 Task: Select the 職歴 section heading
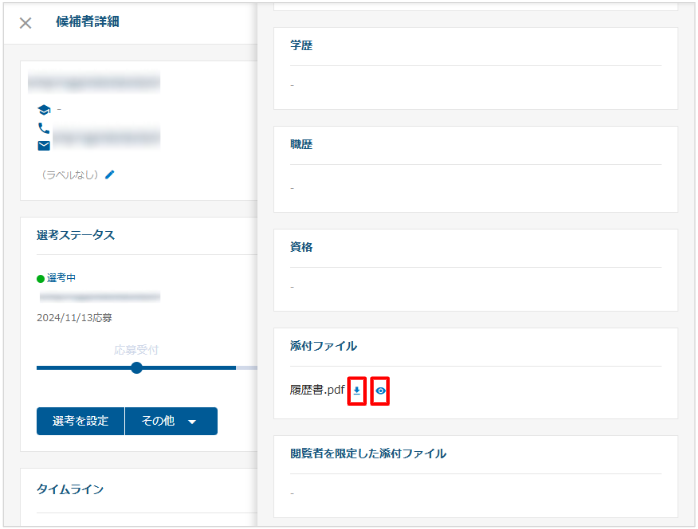click(301, 144)
